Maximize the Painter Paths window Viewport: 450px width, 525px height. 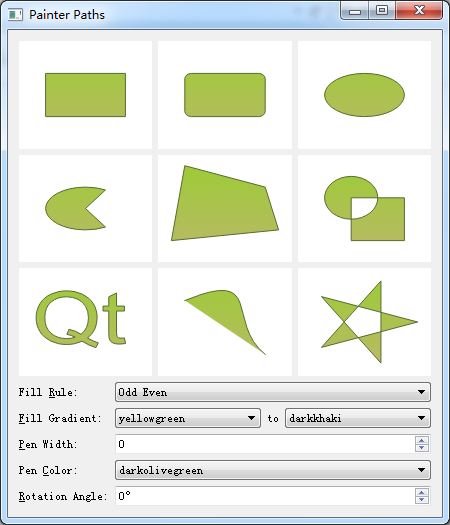tap(382, 11)
